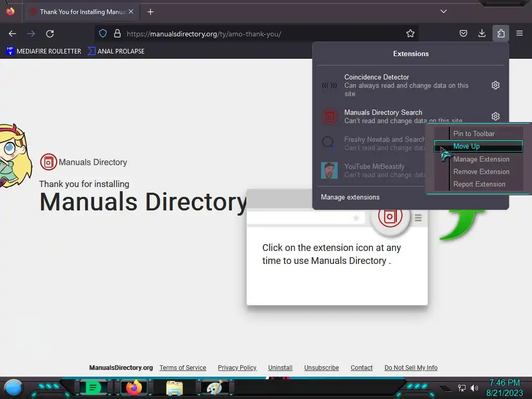
Task: Open Coincidence Detector settings gear
Action: click(x=495, y=85)
